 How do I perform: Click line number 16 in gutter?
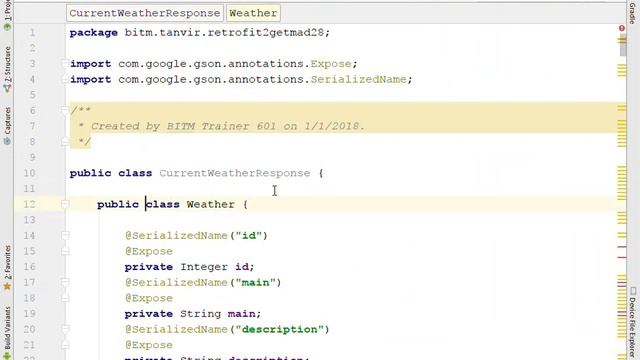[x=29, y=267]
